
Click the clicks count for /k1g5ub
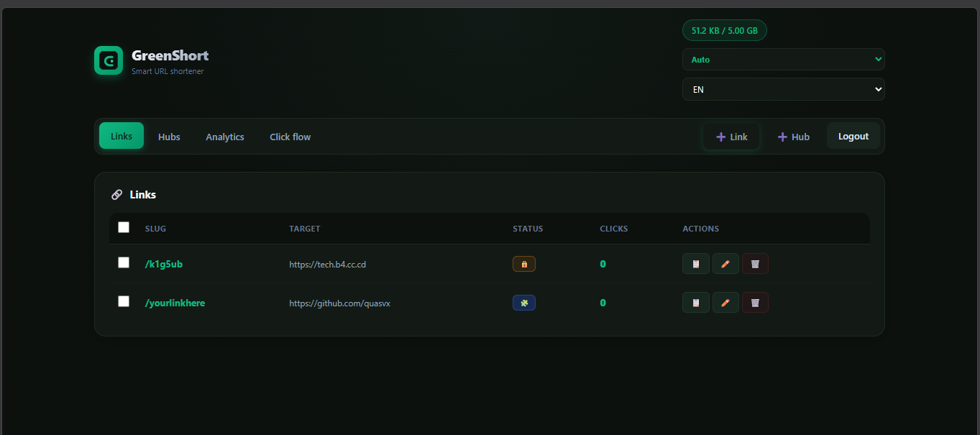pyautogui.click(x=603, y=264)
